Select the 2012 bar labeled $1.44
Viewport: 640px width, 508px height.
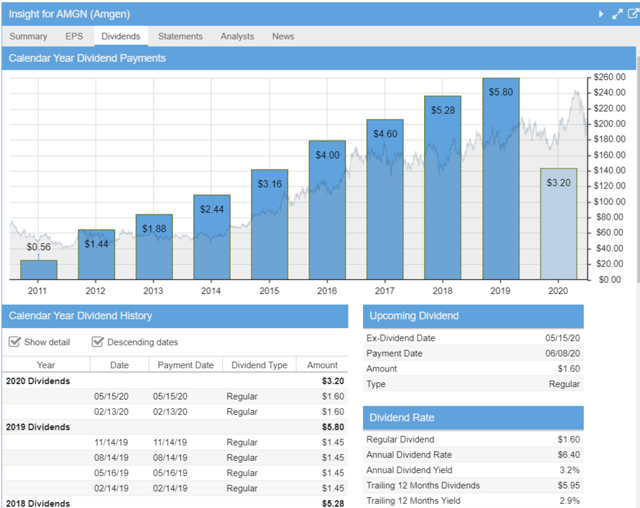pos(96,255)
